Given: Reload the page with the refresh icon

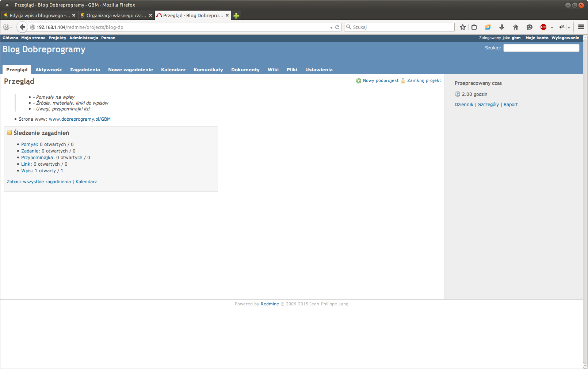Looking at the screenshot, I should (337, 27).
